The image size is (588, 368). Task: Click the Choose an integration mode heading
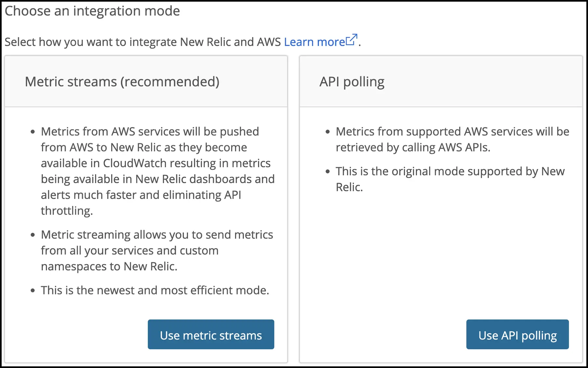click(x=92, y=11)
